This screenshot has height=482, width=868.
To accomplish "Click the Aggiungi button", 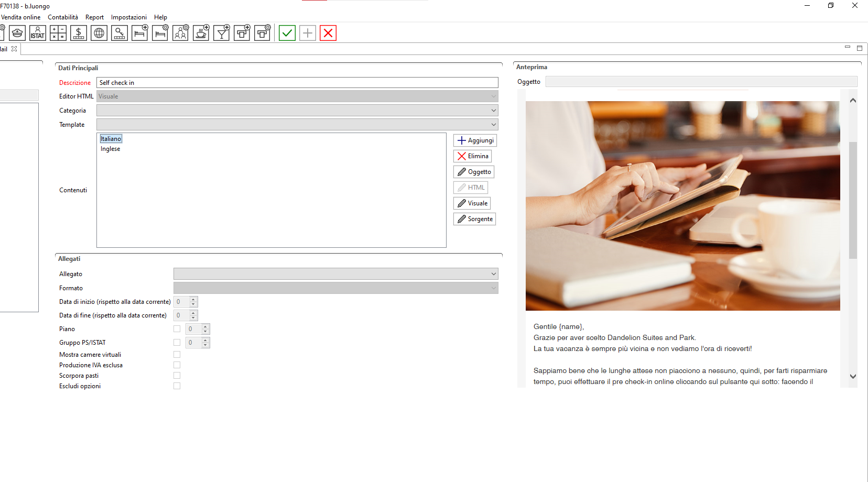I will 475,140.
